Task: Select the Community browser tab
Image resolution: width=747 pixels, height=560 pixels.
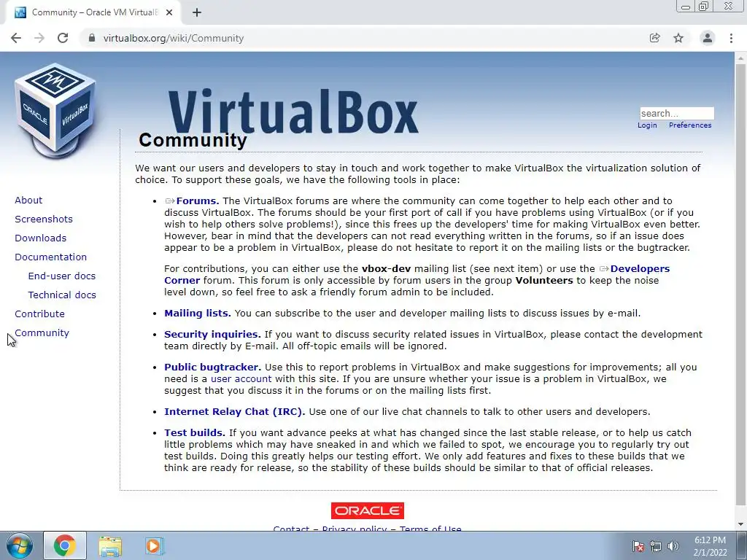Action: click(x=93, y=13)
